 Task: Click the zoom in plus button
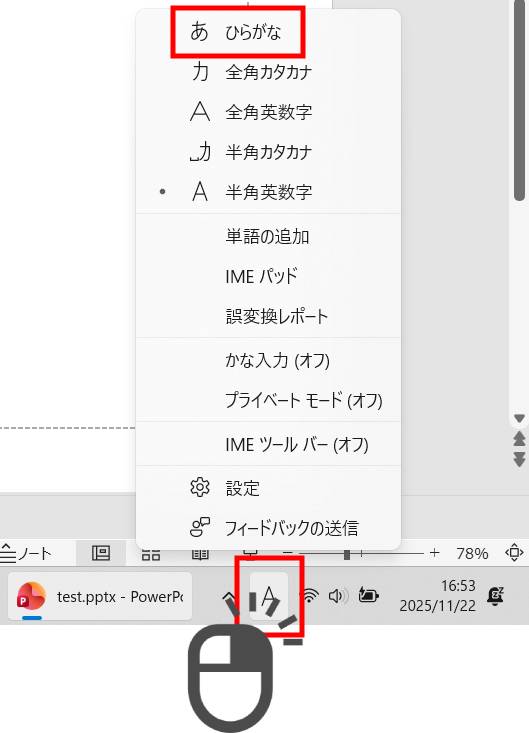pyautogui.click(x=435, y=553)
